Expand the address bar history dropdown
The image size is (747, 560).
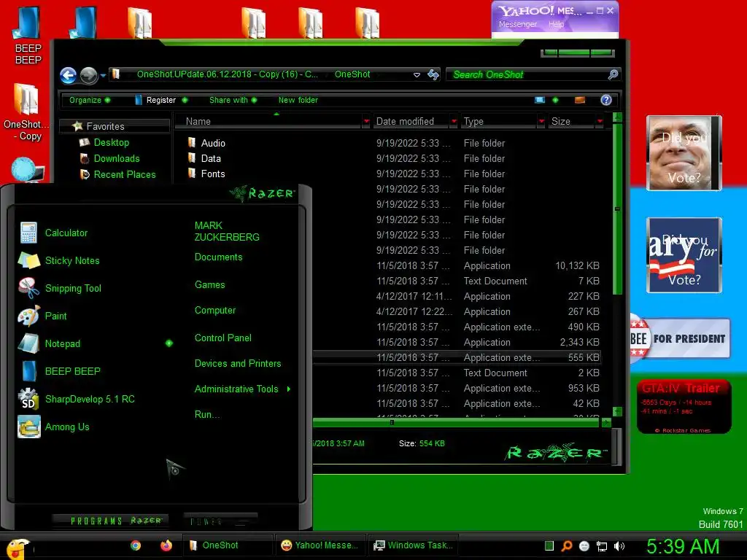coord(417,75)
